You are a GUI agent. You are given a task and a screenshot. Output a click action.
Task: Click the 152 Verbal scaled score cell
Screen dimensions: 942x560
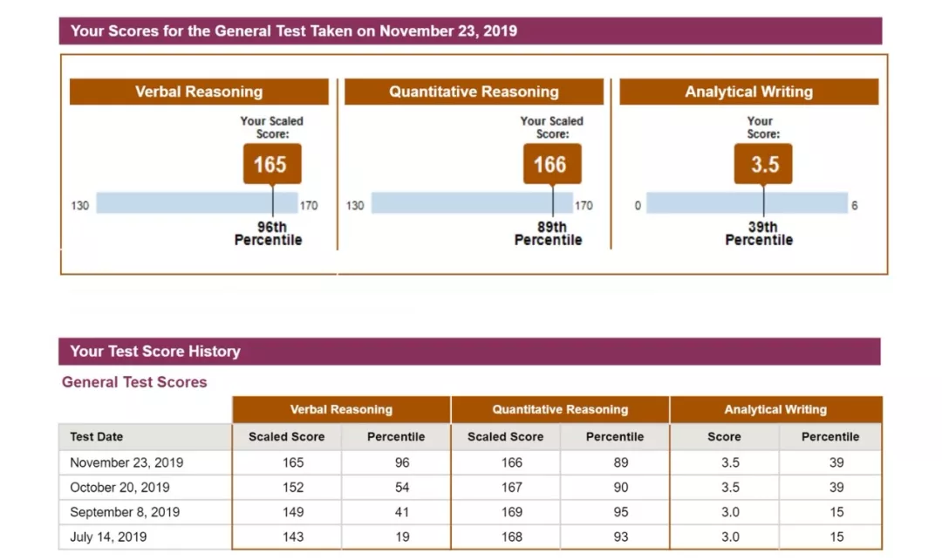click(x=293, y=488)
